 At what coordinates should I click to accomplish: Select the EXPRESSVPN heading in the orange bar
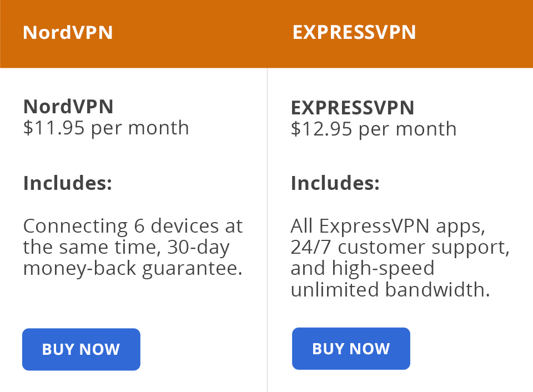tap(354, 33)
